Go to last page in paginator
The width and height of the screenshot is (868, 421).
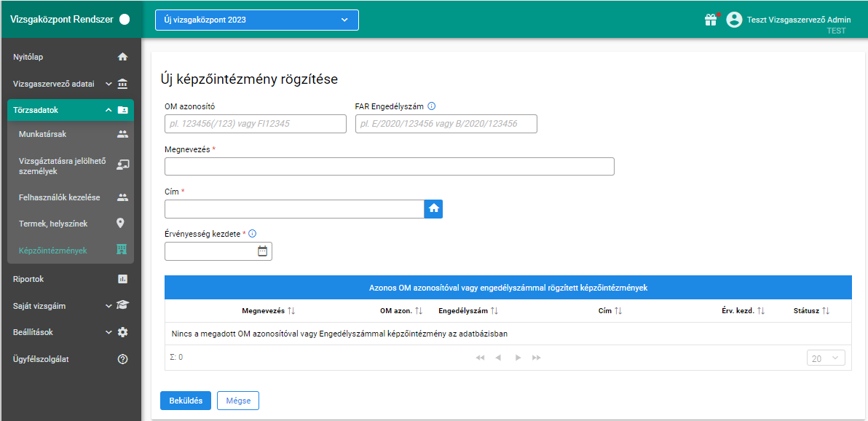pyautogui.click(x=537, y=358)
